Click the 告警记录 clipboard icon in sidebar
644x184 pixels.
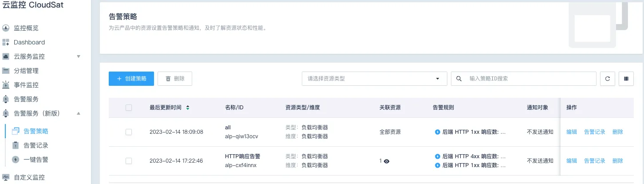[x=16, y=145]
